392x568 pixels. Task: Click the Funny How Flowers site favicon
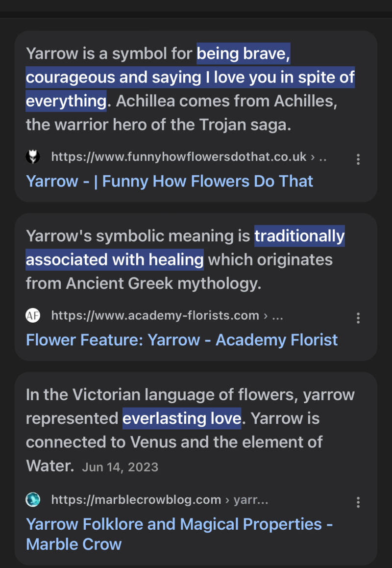pos(33,157)
